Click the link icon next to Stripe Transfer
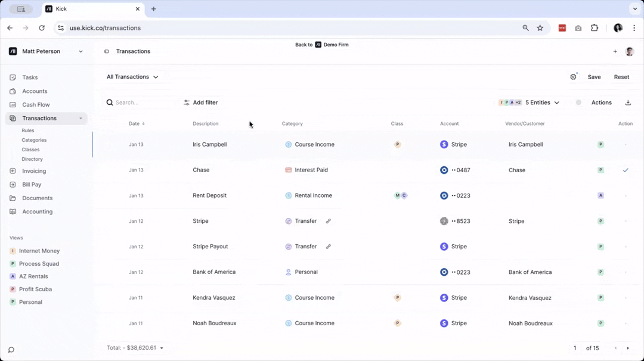Image resolution: width=644 pixels, height=361 pixels. pyautogui.click(x=329, y=221)
